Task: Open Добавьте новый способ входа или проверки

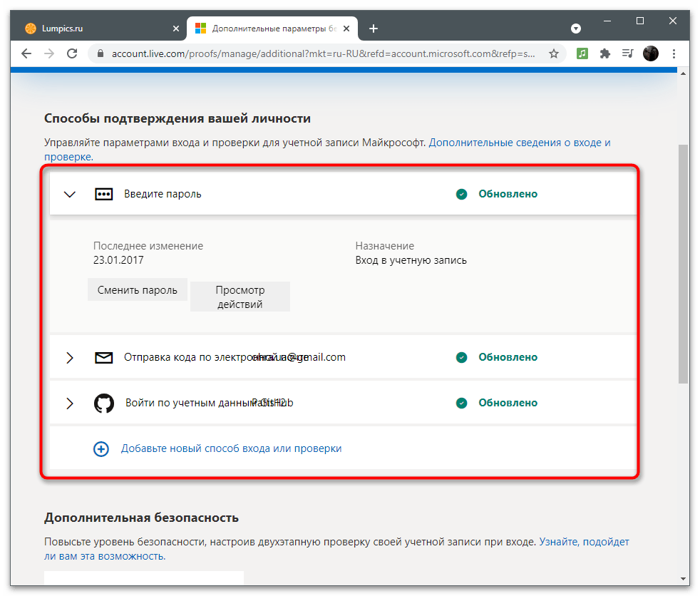Action: point(231,448)
